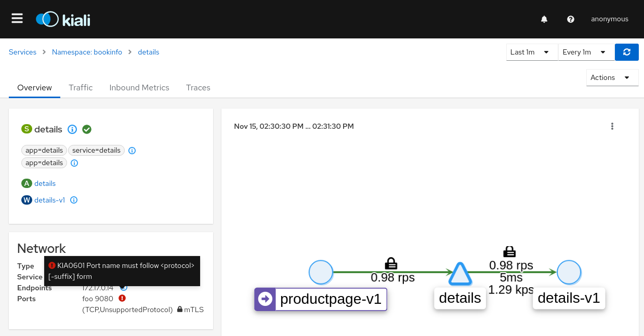Open the hamburger navigation menu
The height and width of the screenshot is (336, 644).
click(17, 19)
